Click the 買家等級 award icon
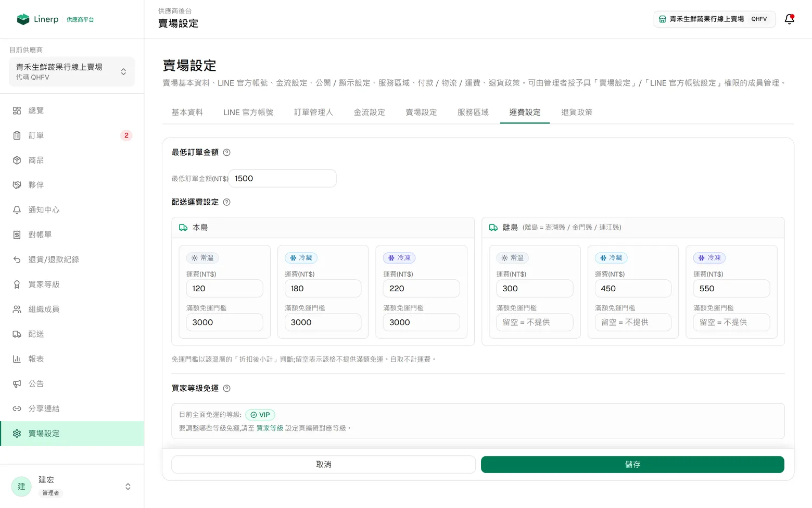 17,284
